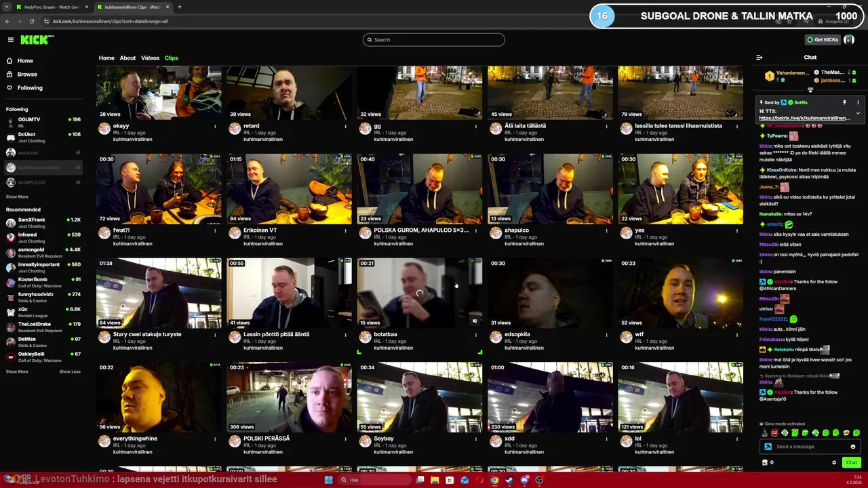Open Chrome from the Windows taskbar
The width and height of the screenshot is (868, 488).
pyautogui.click(x=494, y=480)
